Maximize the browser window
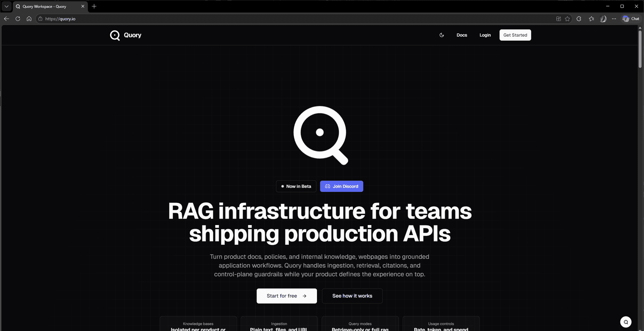This screenshot has height=331, width=644. pyautogui.click(x=622, y=6)
